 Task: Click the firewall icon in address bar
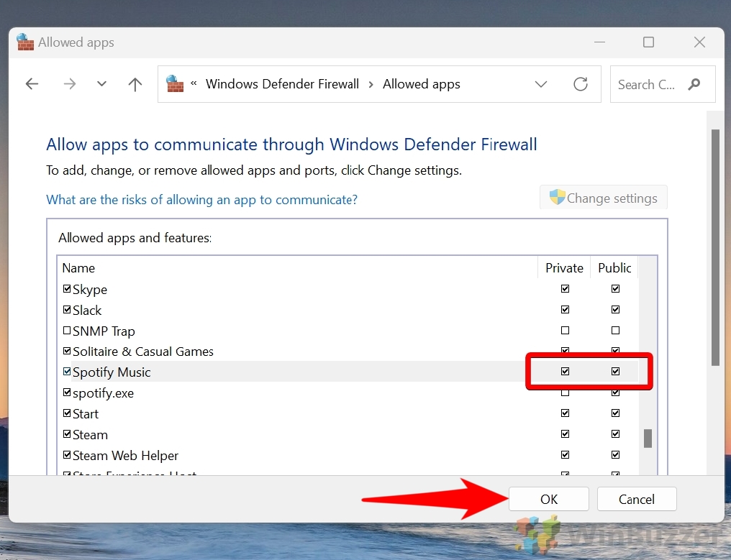pyautogui.click(x=175, y=84)
